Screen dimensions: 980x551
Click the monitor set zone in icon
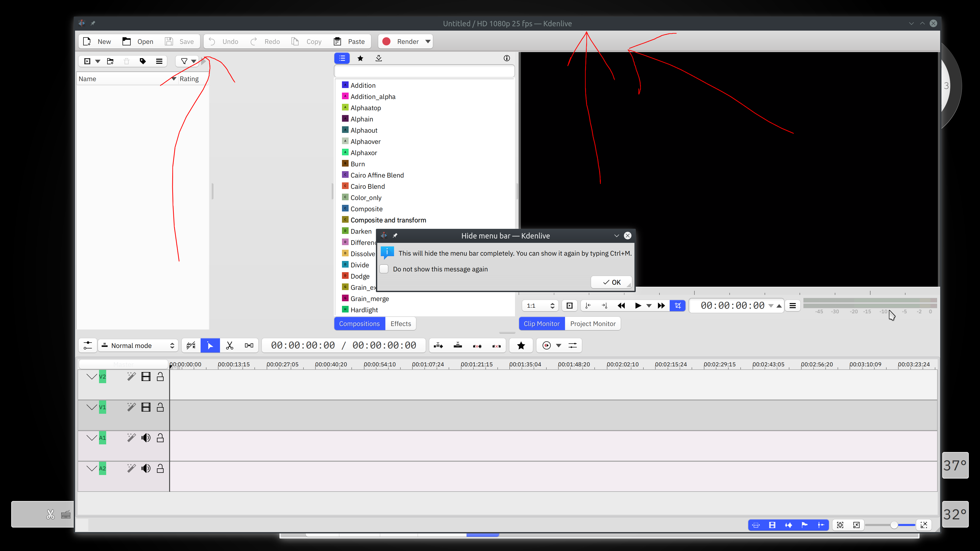[588, 306]
